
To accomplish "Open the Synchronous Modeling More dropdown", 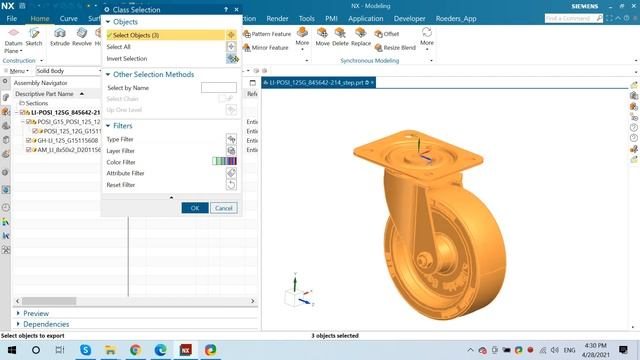I will (x=427, y=38).
